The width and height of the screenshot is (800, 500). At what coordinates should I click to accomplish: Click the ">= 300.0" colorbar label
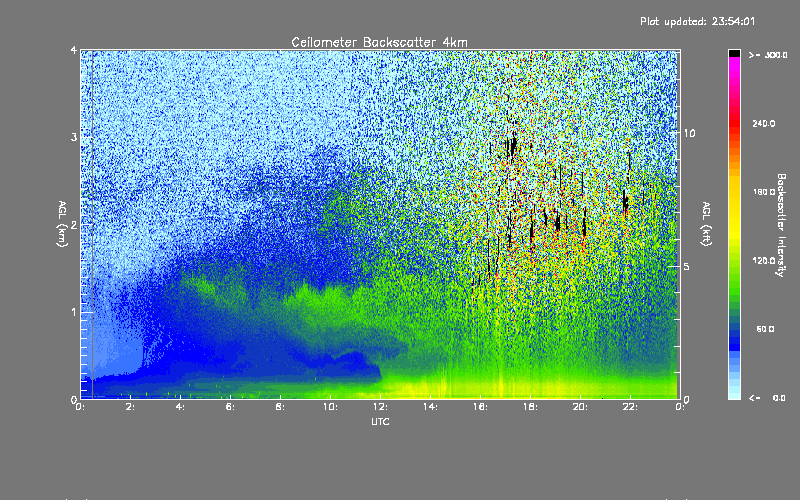pos(768,55)
